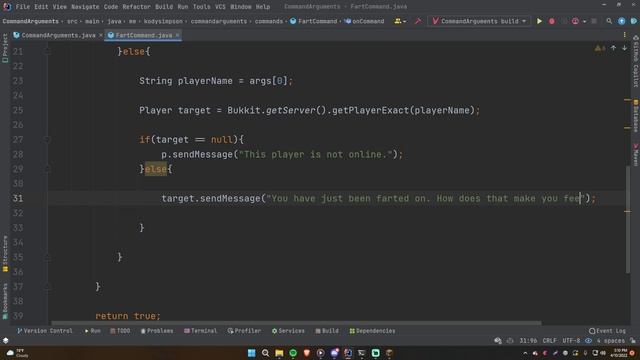
Task: Go to previous highlighted error arrow
Action: pos(613,48)
